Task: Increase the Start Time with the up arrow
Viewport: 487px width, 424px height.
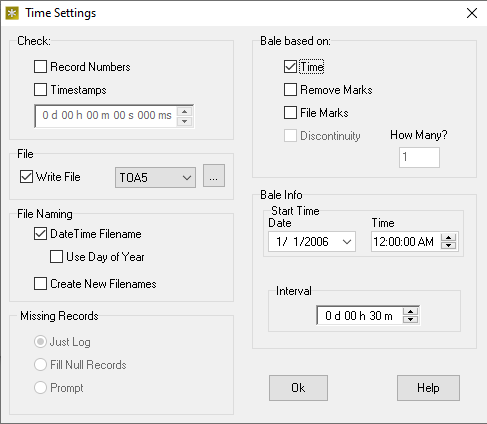Action: click(449, 238)
